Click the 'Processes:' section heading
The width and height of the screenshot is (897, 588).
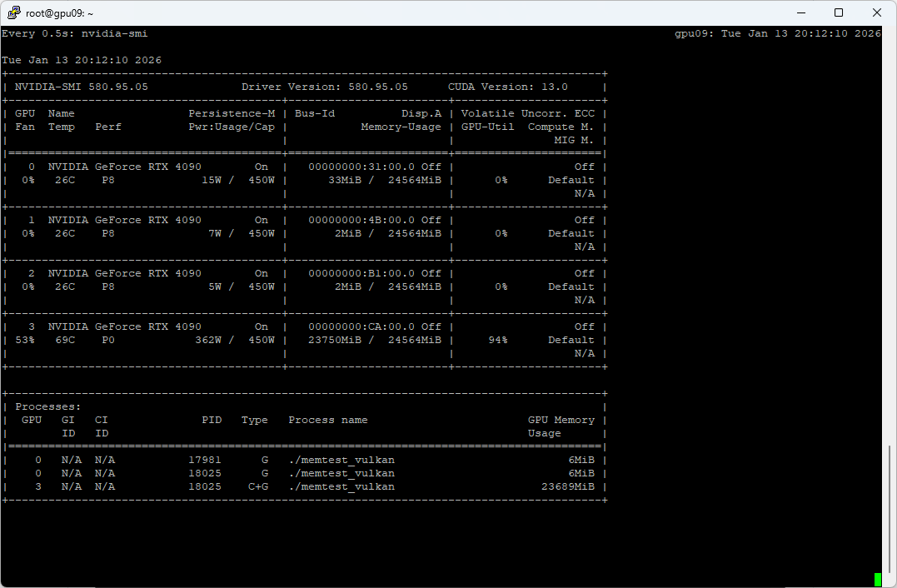pyautogui.click(x=48, y=406)
